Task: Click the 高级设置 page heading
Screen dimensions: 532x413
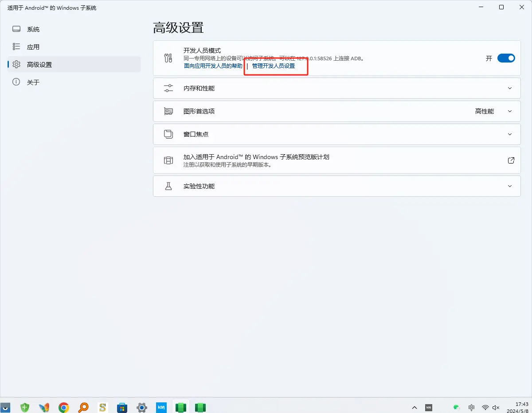Action: click(178, 27)
